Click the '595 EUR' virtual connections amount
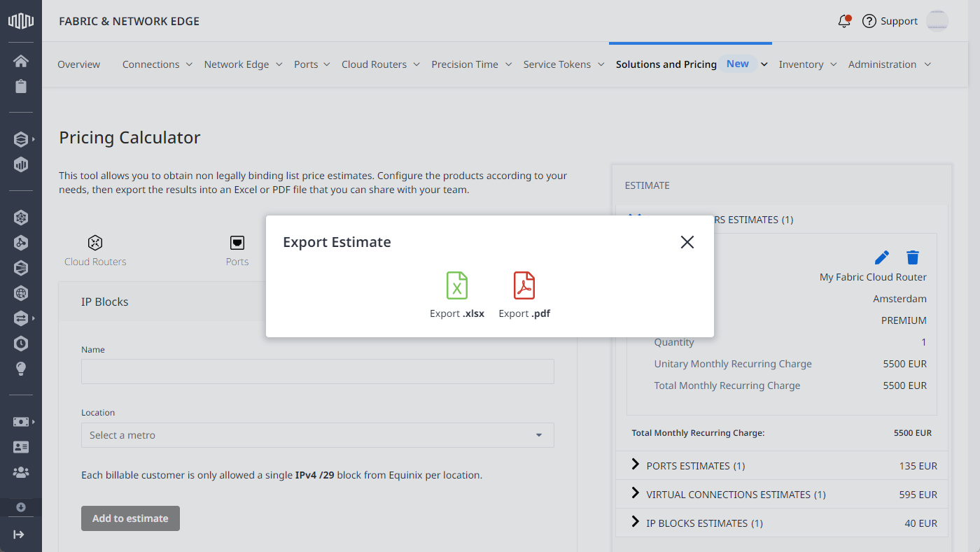 pos(918,495)
